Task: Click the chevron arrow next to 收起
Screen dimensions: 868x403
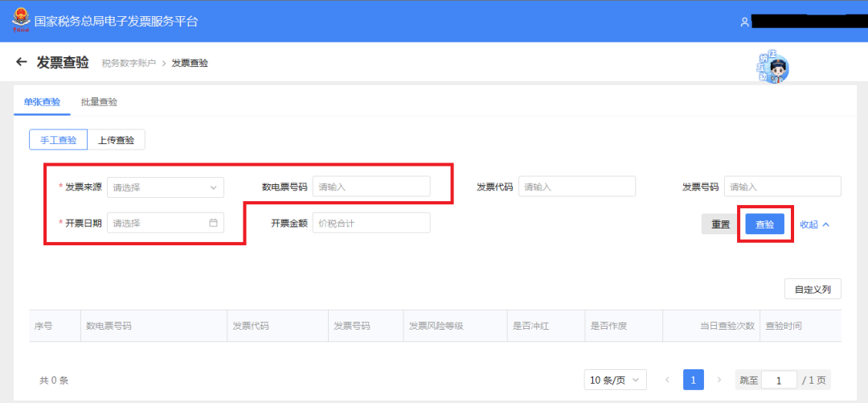Action: tap(826, 224)
